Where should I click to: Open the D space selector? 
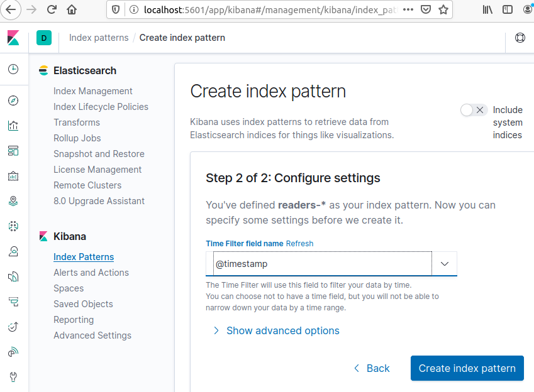click(44, 38)
